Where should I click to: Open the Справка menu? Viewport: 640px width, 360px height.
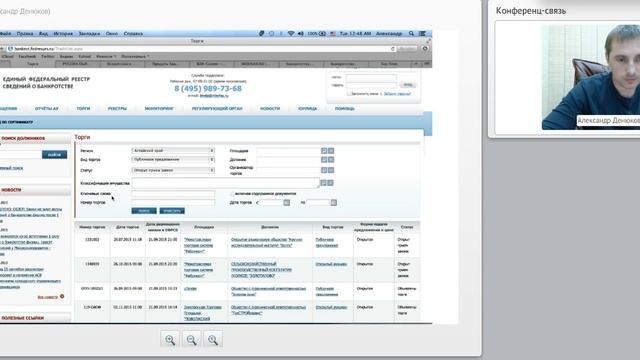[133, 33]
